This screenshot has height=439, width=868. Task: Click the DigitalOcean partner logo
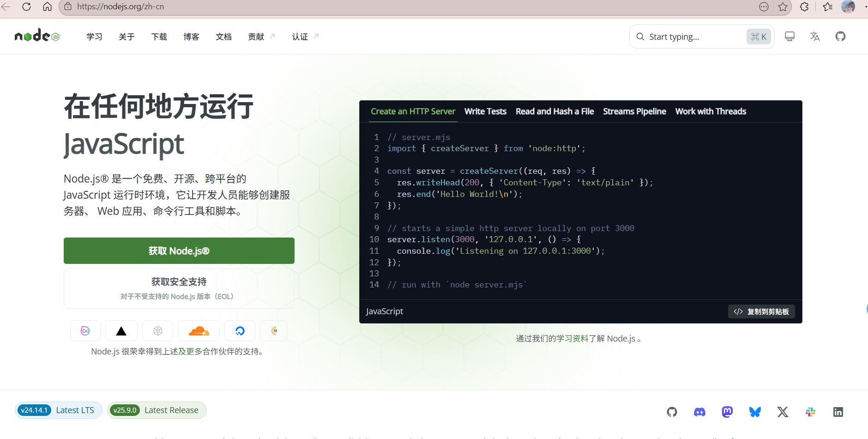[x=240, y=330]
